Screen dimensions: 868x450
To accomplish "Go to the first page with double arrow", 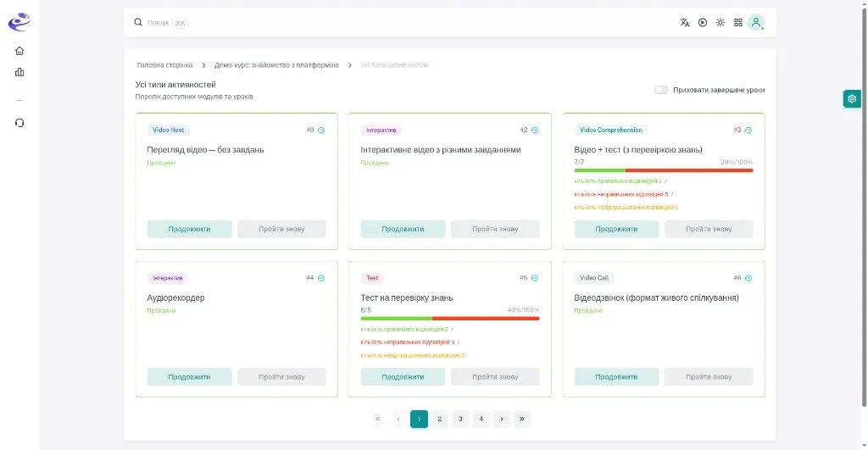I will pyautogui.click(x=377, y=419).
